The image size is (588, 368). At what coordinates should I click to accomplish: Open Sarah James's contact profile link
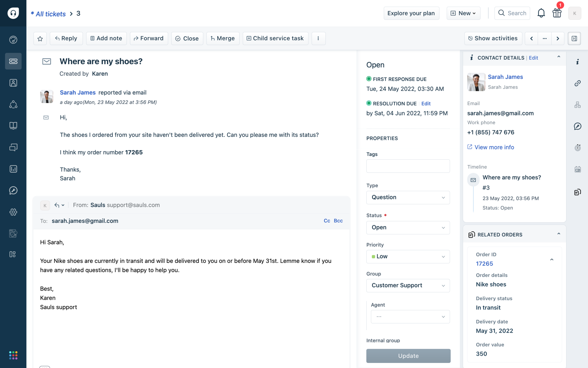point(505,77)
